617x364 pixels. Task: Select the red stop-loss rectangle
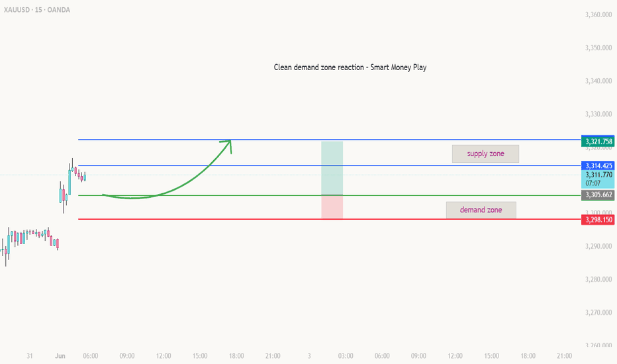pyautogui.click(x=332, y=206)
